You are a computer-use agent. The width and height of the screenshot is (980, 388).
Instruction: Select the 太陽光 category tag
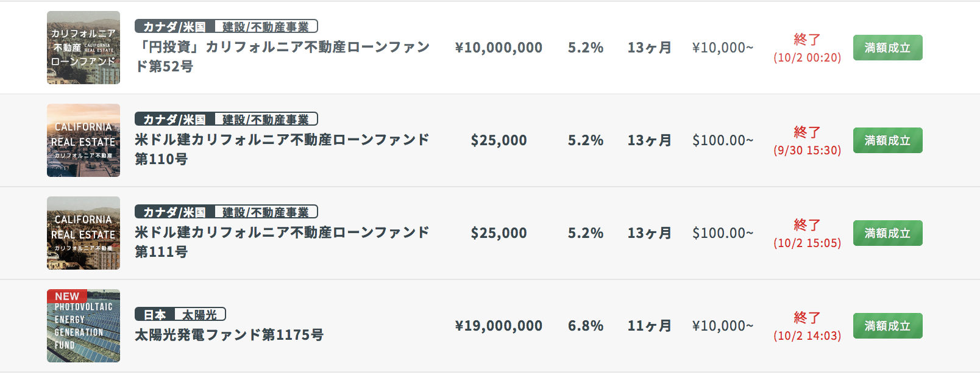pos(200,315)
